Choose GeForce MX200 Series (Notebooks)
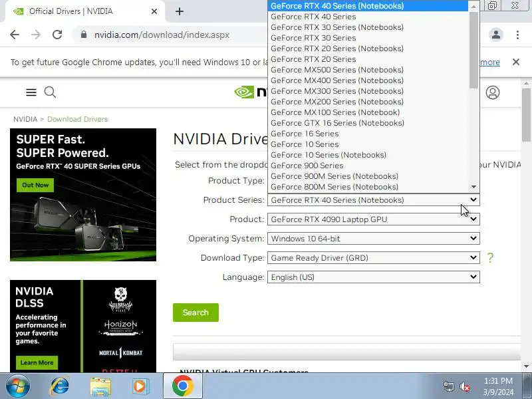This screenshot has width=532, height=399. point(368,102)
